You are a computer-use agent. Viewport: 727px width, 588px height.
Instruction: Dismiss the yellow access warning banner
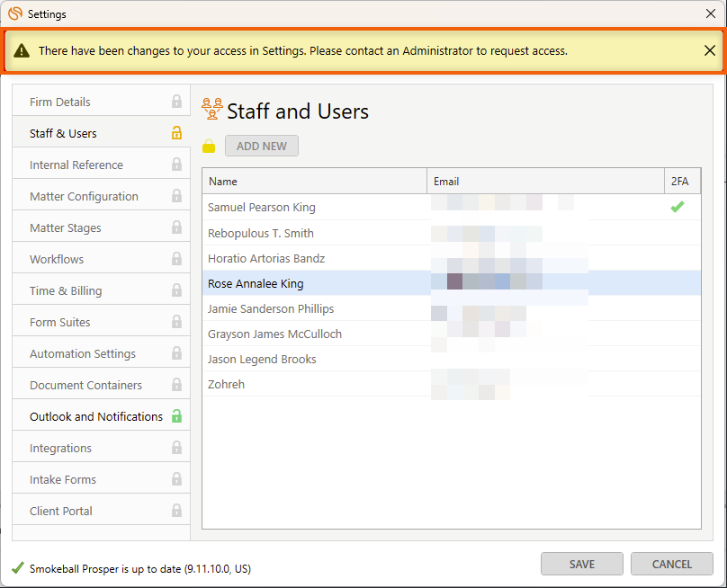click(710, 50)
